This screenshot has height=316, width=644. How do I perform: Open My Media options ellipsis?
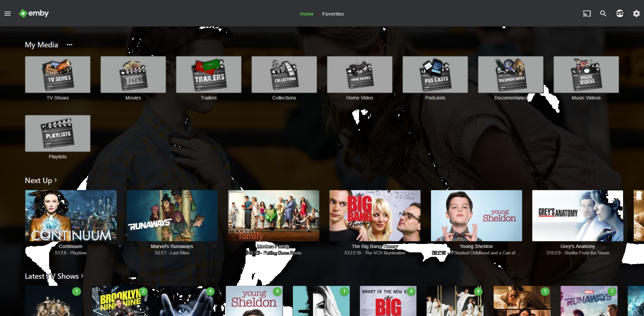point(69,45)
